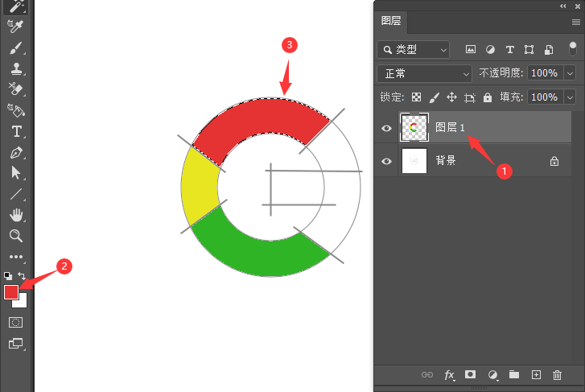The width and height of the screenshot is (585, 392).
Task: Create a new layer
Action: click(x=536, y=374)
